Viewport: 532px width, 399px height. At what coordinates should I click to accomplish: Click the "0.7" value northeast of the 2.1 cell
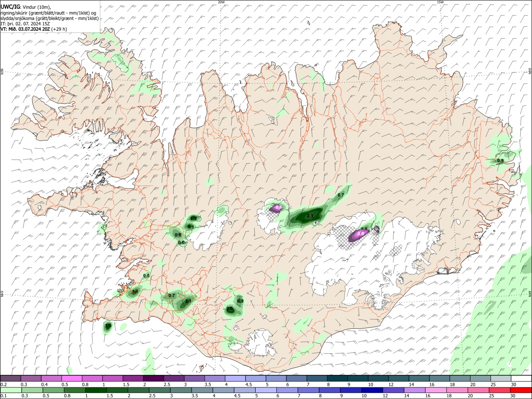[x=341, y=195]
